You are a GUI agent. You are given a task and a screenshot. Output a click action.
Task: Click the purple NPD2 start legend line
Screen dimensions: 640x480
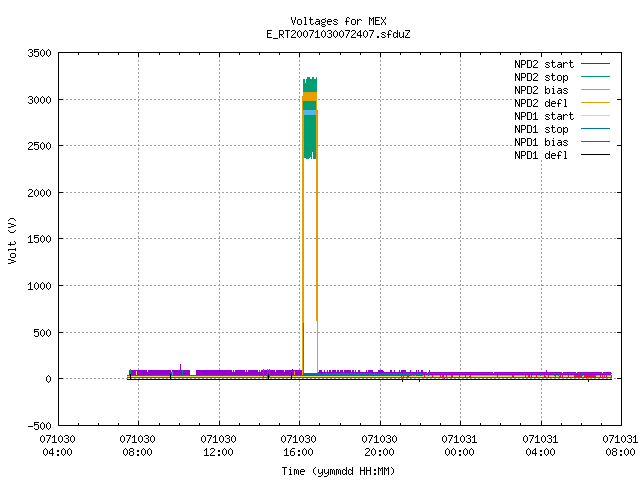[x=595, y=64]
